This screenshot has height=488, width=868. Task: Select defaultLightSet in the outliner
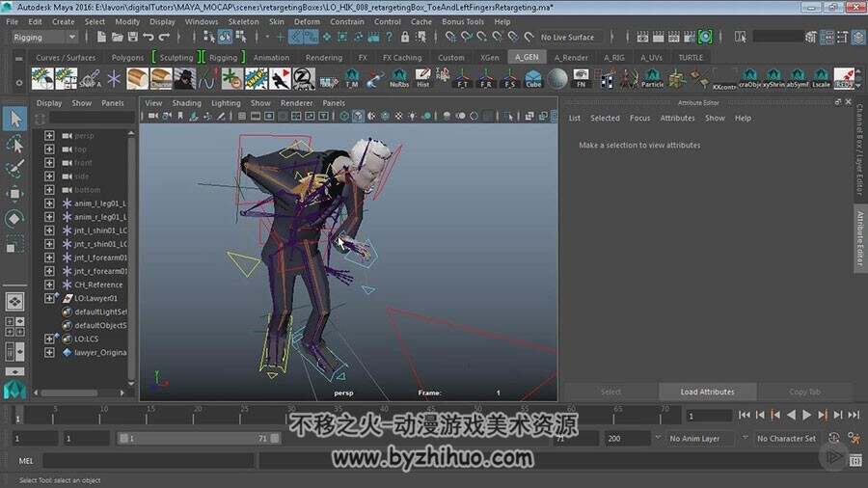point(100,312)
